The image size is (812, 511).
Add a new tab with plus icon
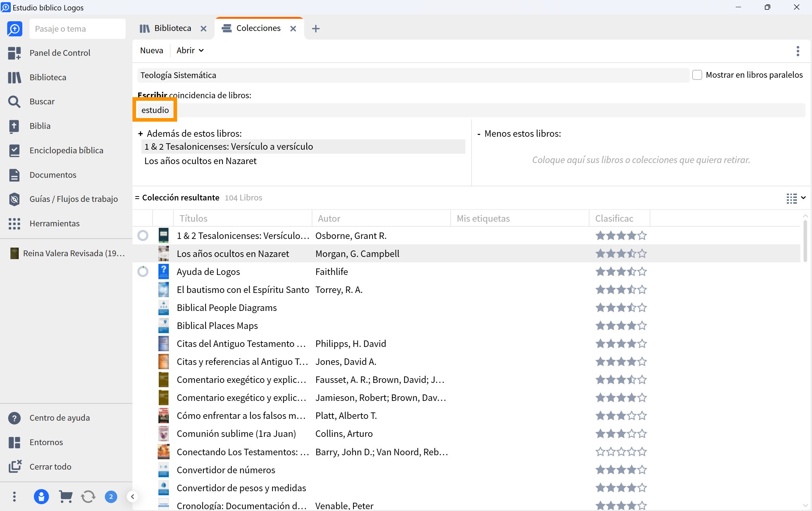[x=316, y=28]
